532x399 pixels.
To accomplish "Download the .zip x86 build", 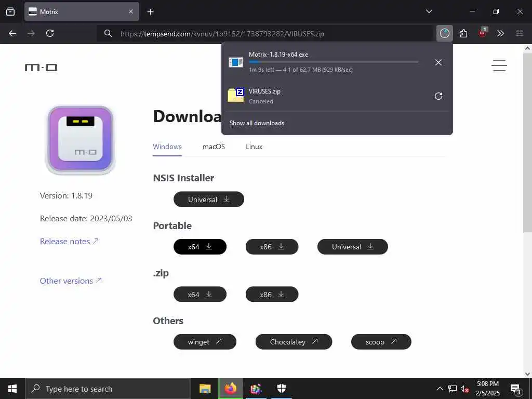I will click(x=272, y=294).
